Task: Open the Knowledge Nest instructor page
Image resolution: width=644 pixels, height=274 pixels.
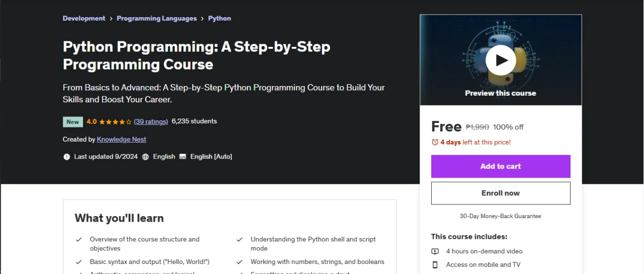Action: point(122,139)
